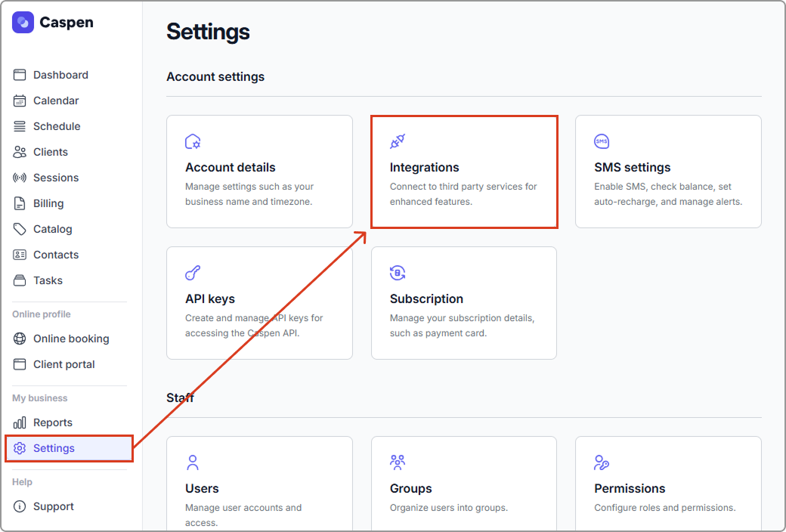Open the Integrations settings card title

424,167
